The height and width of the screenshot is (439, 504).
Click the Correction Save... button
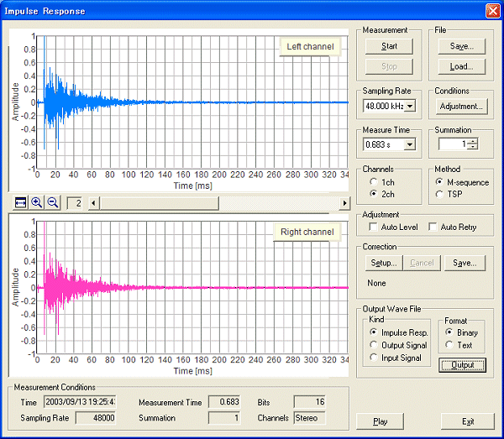[x=465, y=263]
